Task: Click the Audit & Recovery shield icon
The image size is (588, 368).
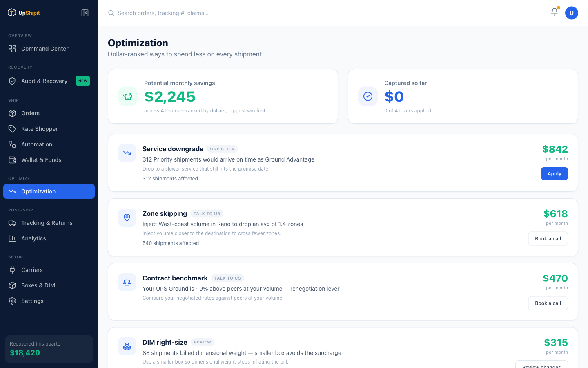Action: tap(12, 81)
